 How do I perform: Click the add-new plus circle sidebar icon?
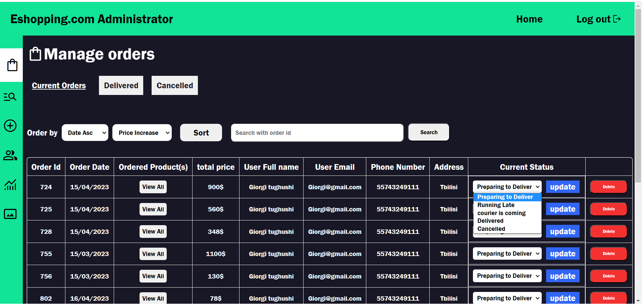[x=10, y=126]
